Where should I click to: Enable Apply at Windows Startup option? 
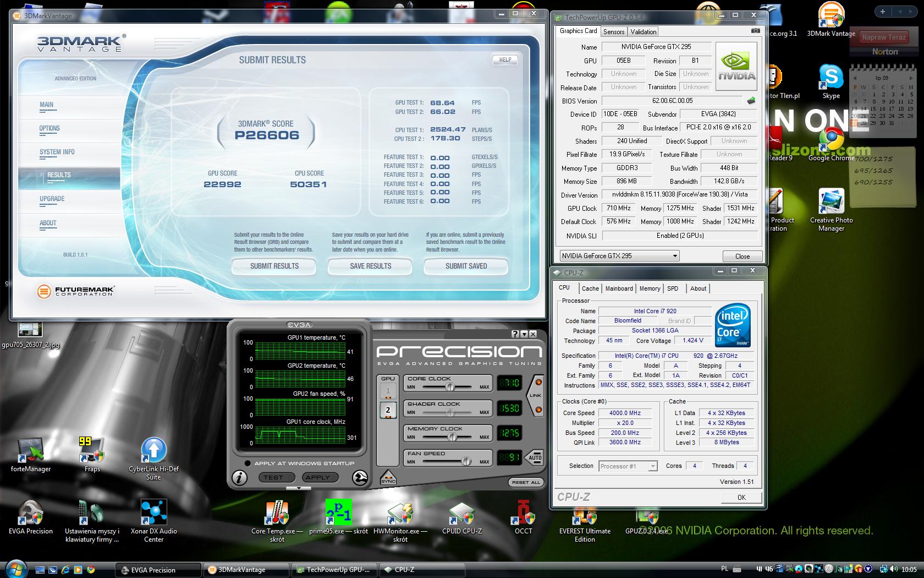[248, 464]
